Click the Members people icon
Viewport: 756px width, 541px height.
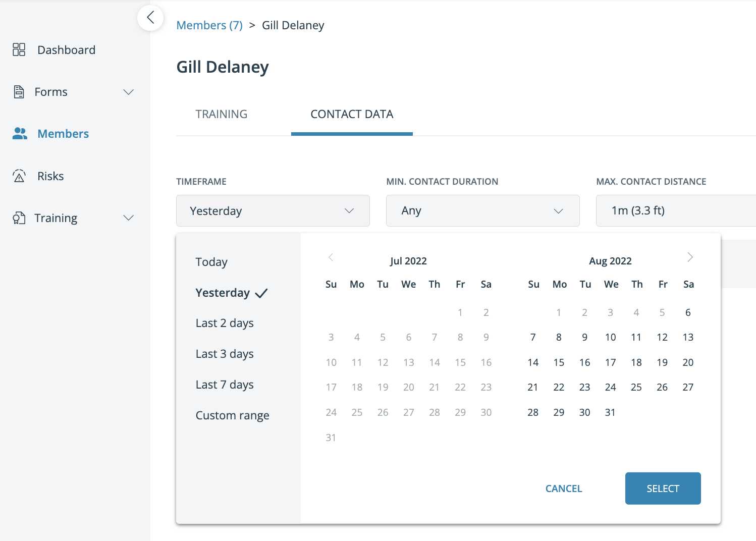tap(20, 133)
